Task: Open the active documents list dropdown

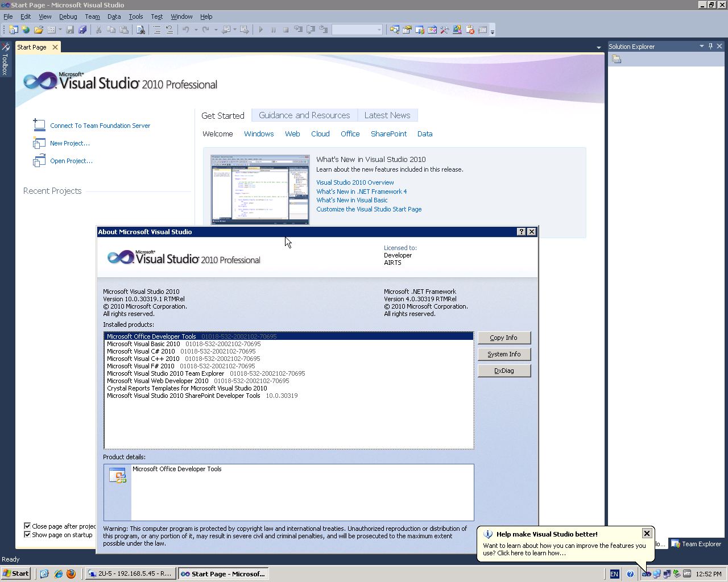Action: [x=598, y=47]
